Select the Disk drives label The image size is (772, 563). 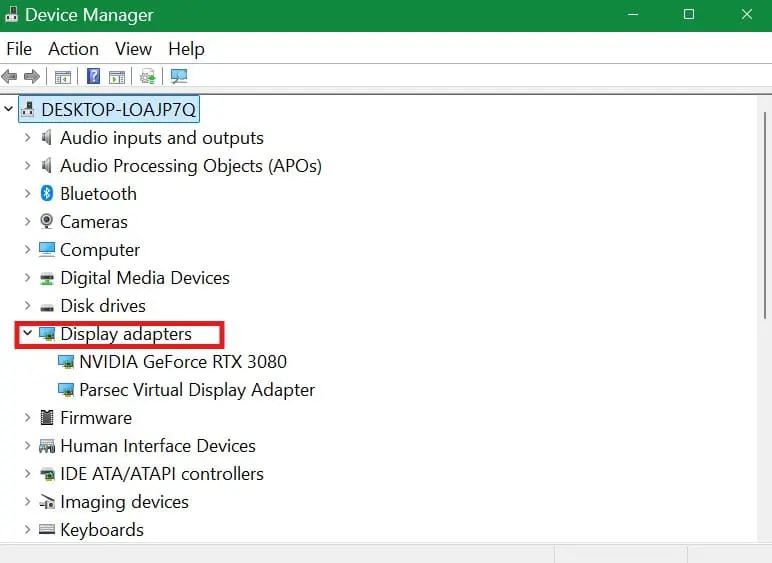pos(103,306)
